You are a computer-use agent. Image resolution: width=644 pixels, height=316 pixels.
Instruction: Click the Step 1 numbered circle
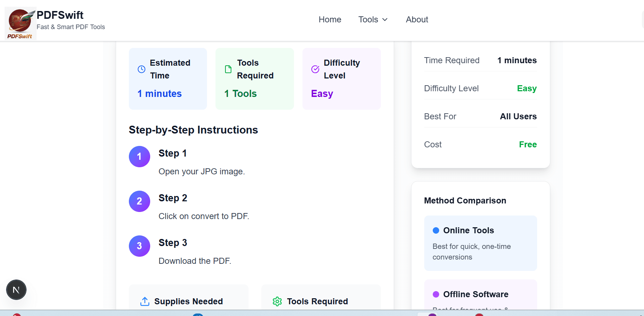[x=140, y=157]
